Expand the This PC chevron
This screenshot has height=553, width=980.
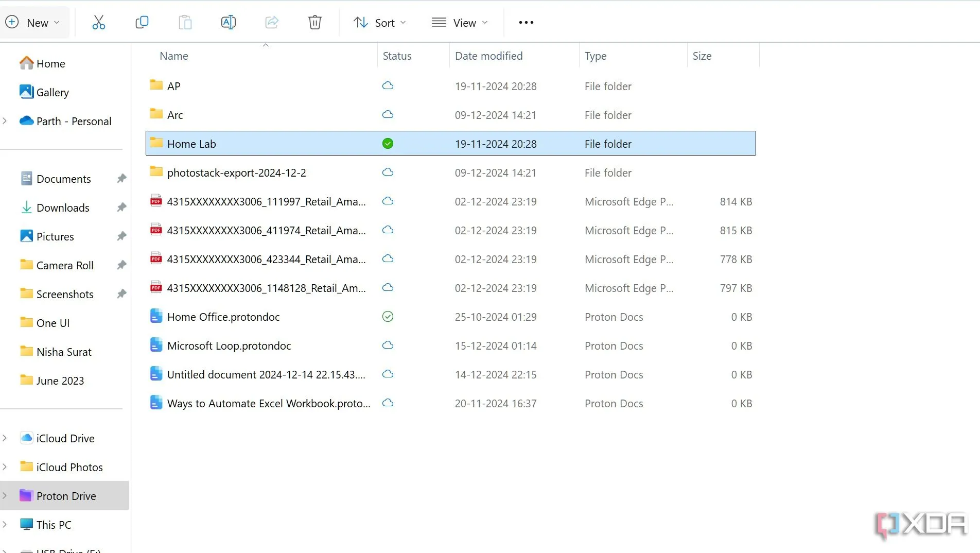pyautogui.click(x=5, y=525)
